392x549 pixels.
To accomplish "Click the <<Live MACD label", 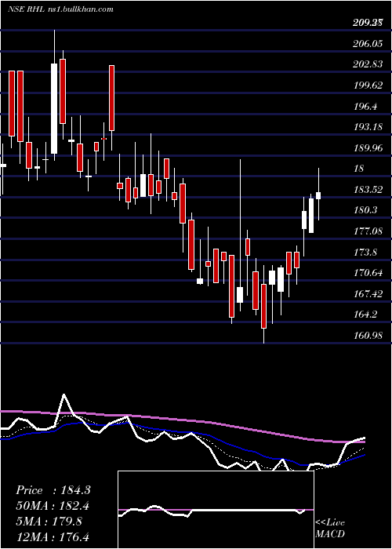I will [x=330, y=528].
